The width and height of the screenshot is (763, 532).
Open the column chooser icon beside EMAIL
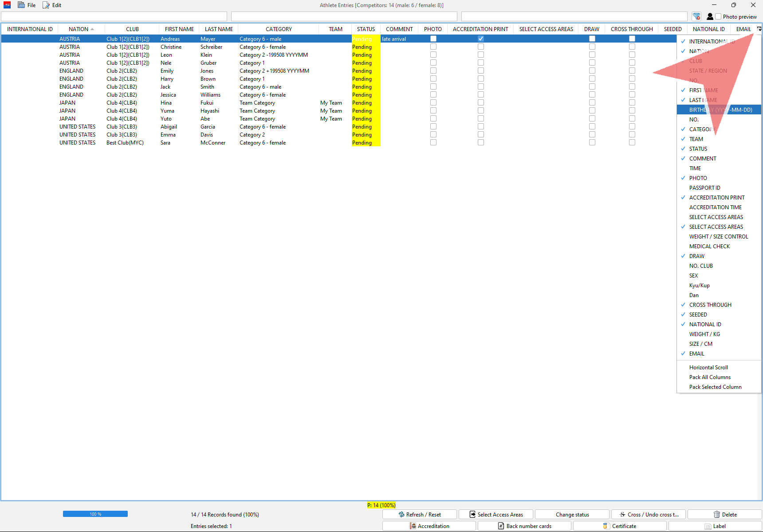pyautogui.click(x=759, y=29)
